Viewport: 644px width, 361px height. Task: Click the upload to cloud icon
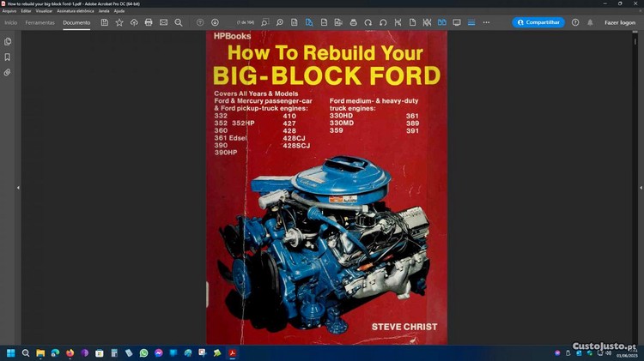[x=134, y=22]
